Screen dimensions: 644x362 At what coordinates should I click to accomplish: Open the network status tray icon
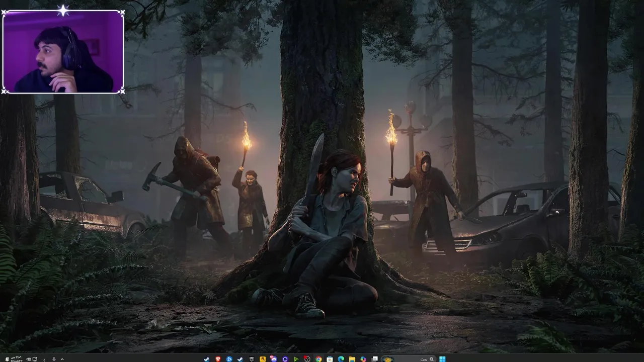click(x=35, y=359)
